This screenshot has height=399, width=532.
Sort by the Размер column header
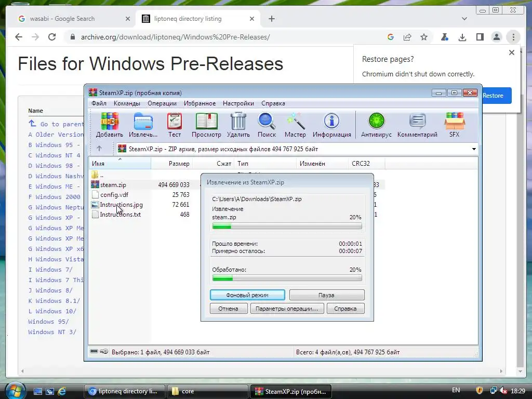click(171, 164)
